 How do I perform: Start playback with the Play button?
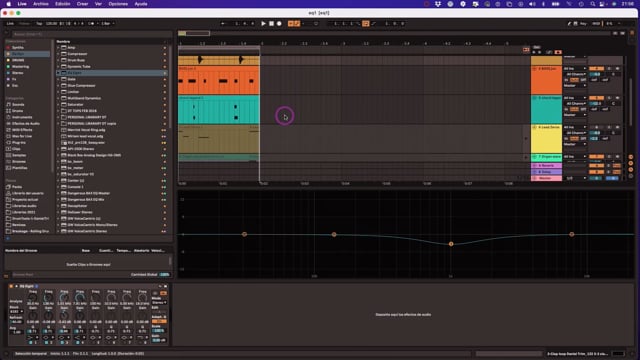(263, 24)
